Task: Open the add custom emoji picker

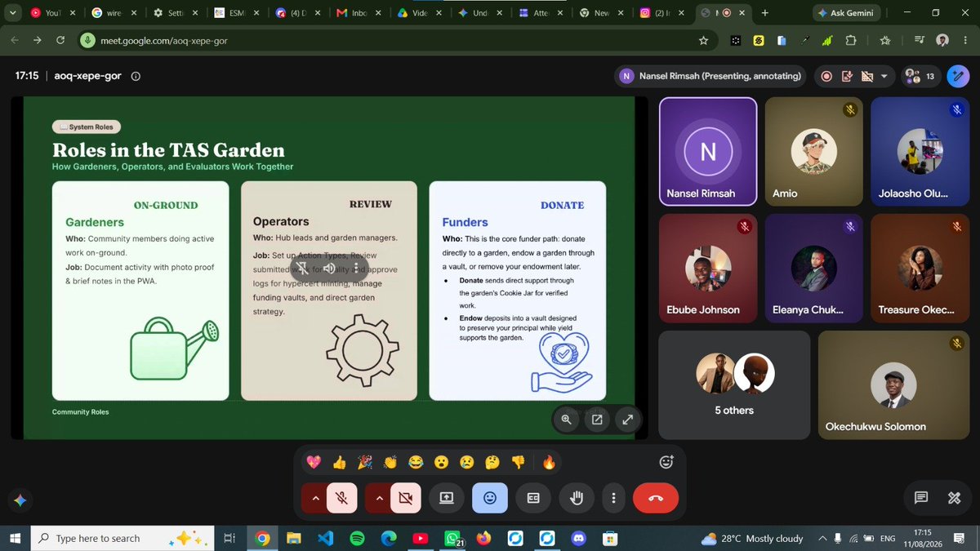Action: pos(666,462)
